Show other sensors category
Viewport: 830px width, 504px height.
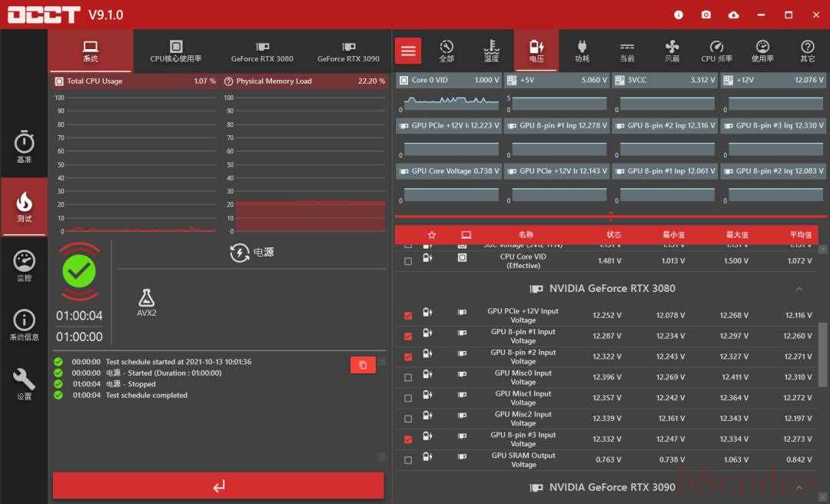(x=807, y=51)
